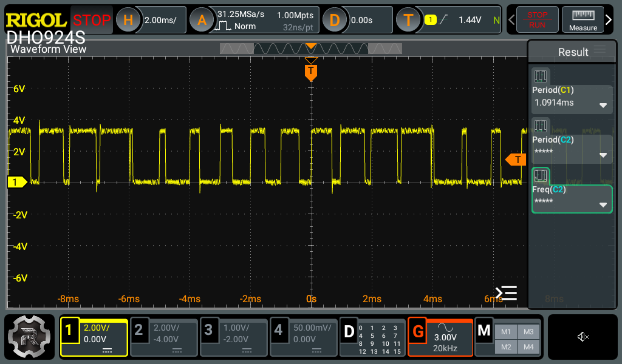Image resolution: width=622 pixels, height=364 pixels.
Task: Tap the orange H horizontal settings icon
Action: [x=128, y=20]
